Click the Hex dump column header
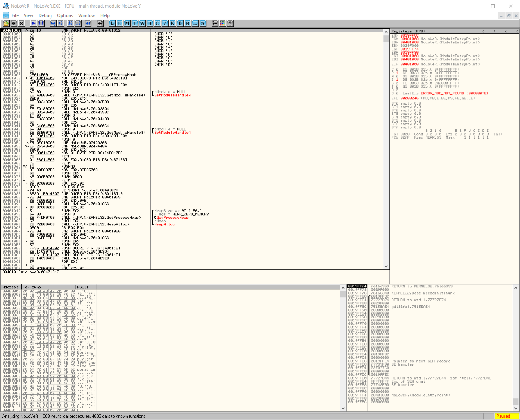 49,287
